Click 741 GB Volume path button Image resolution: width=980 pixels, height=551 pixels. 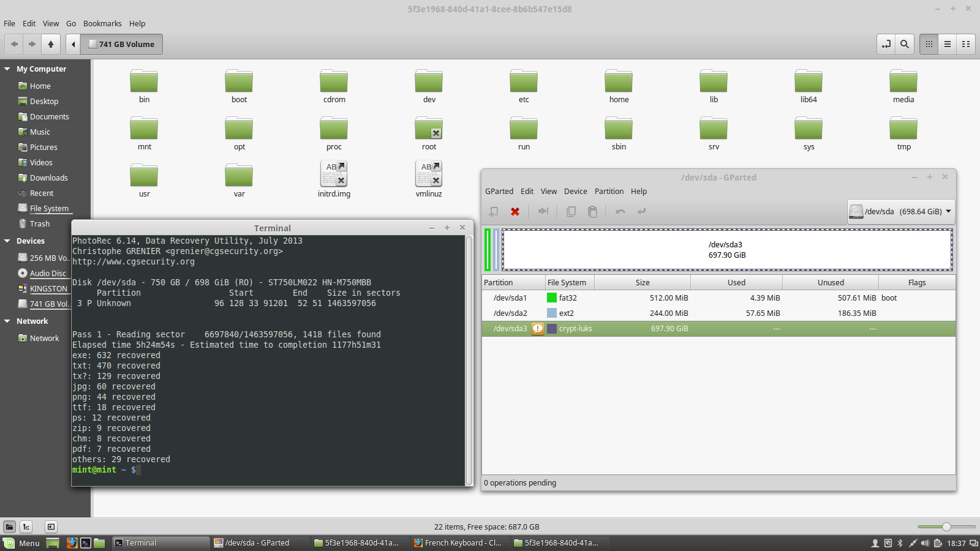tap(122, 44)
